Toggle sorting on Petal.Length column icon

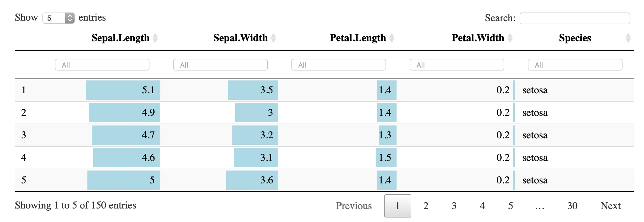coord(392,38)
